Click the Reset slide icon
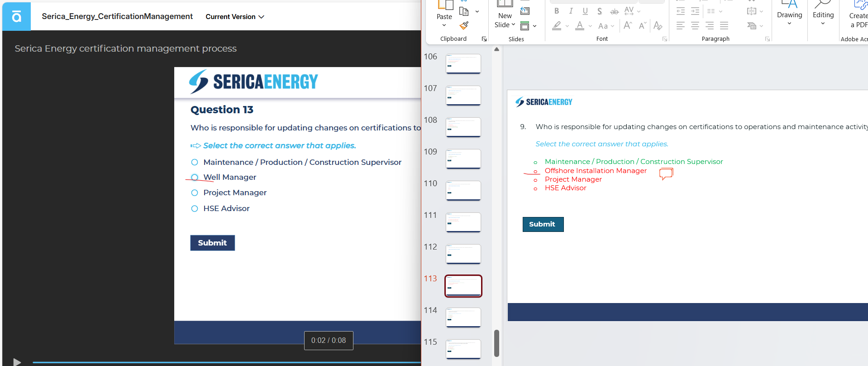 click(x=525, y=11)
